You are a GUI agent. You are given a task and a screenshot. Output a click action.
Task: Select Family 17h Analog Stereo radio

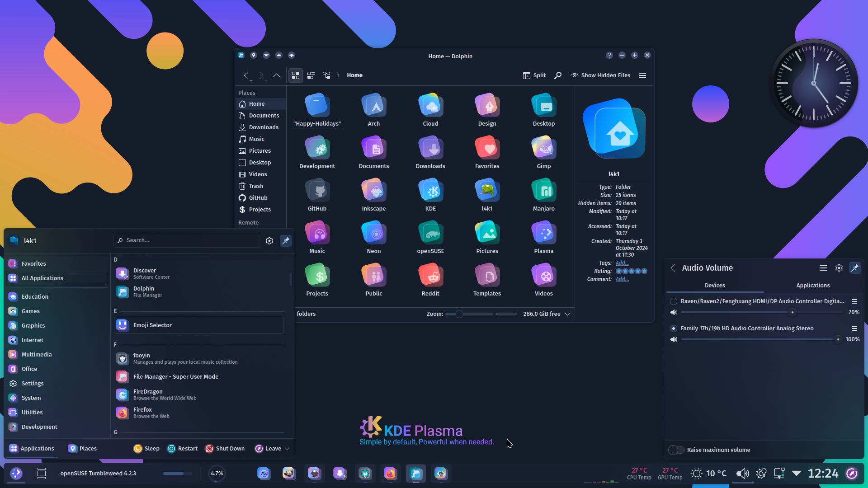674,328
